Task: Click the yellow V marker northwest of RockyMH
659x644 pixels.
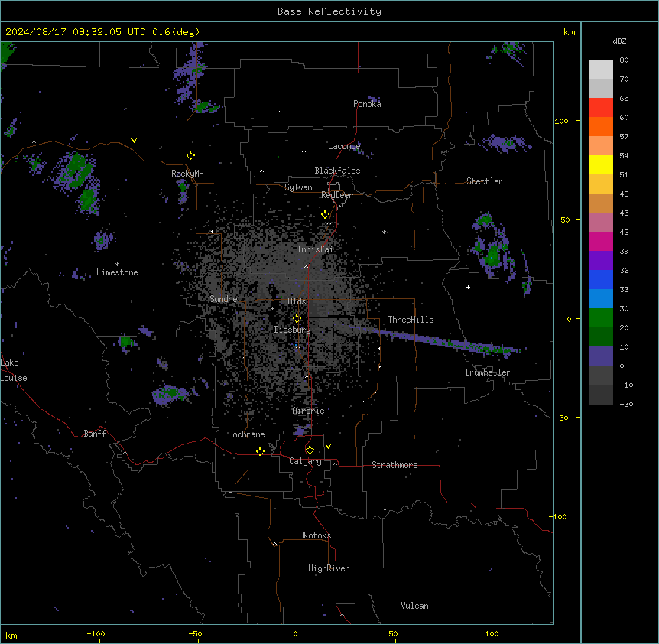Action: 134,141
